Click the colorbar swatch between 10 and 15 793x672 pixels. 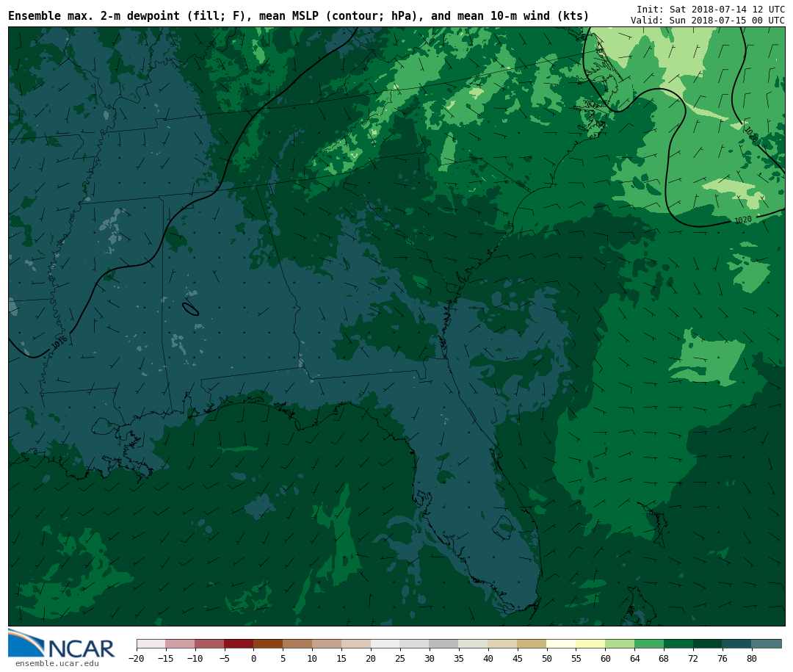(327, 644)
